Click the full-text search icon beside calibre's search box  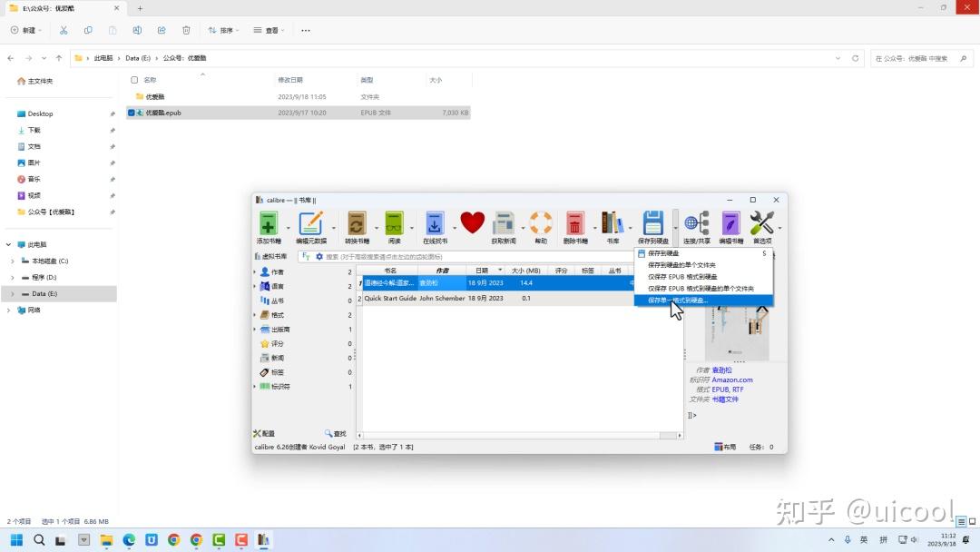(306, 256)
